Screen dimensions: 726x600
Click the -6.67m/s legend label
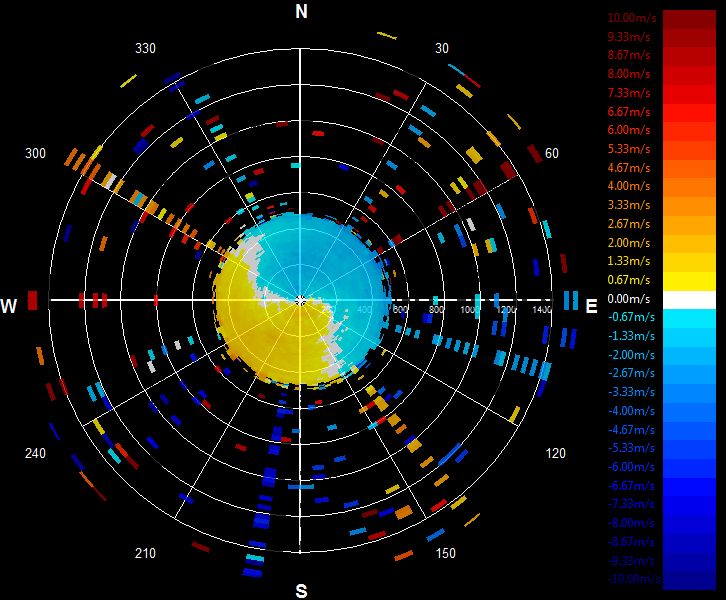pos(631,486)
